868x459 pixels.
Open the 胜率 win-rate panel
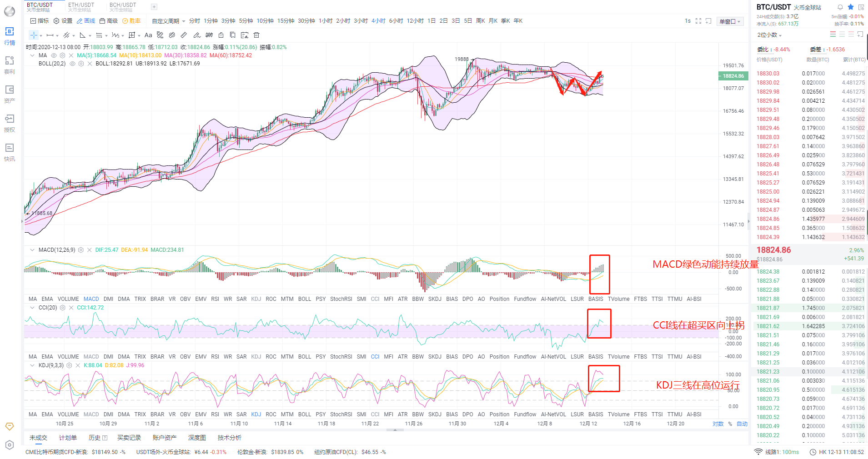coord(132,20)
